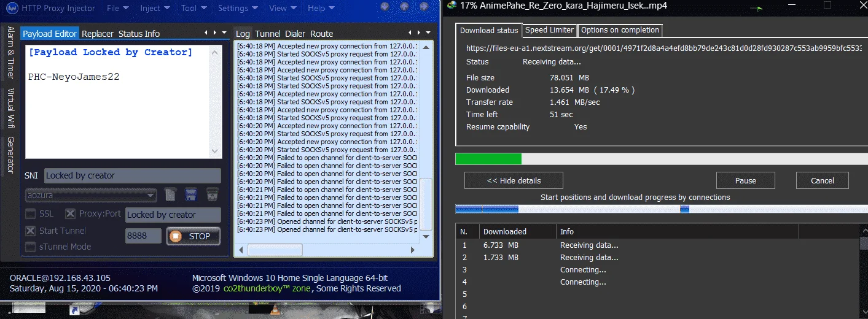Open the Options on completion tab
The width and height of the screenshot is (868, 319).
(x=620, y=30)
